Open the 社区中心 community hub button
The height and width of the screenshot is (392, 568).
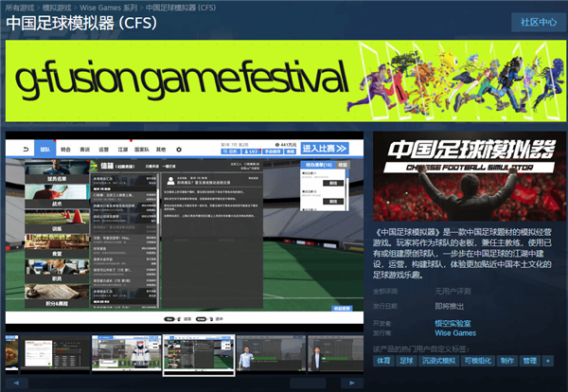click(x=534, y=22)
